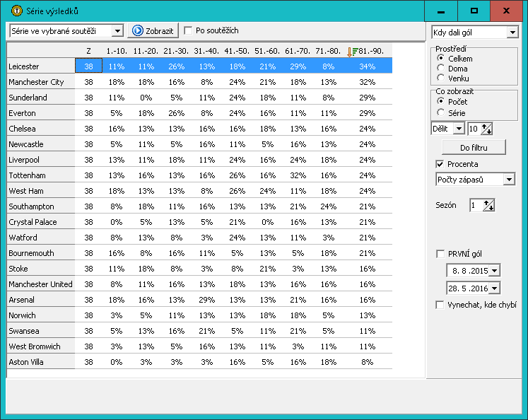Click Leicester's 34% cell in 81.-90. column
Viewport: 528px width, 420px height.
coord(368,66)
